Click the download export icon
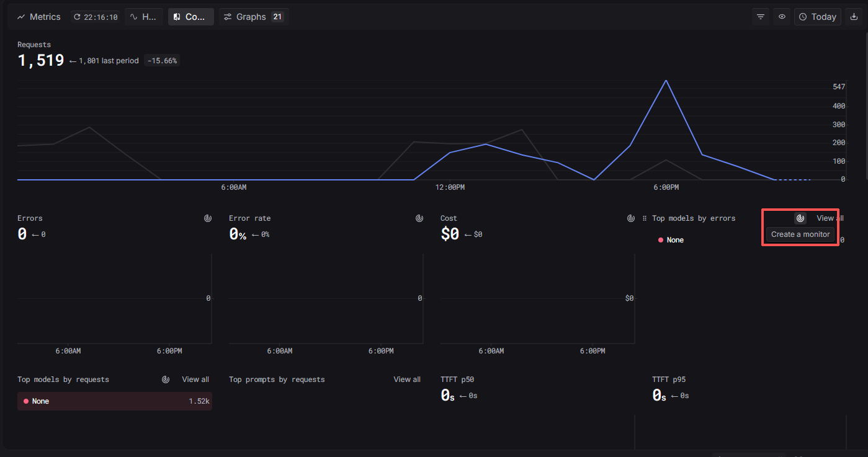The height and width of the screenshot is (457, 868). click(x=854, y=17)
